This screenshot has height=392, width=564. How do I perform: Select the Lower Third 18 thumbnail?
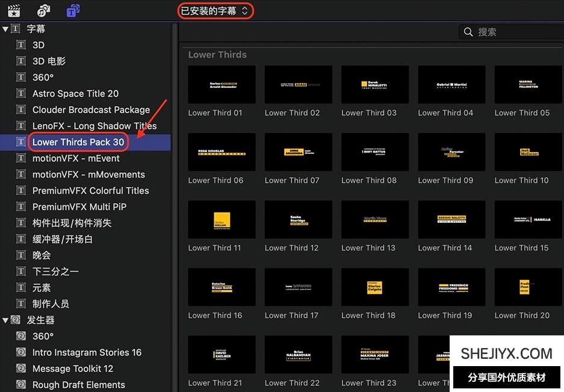[x=374, y=287]
